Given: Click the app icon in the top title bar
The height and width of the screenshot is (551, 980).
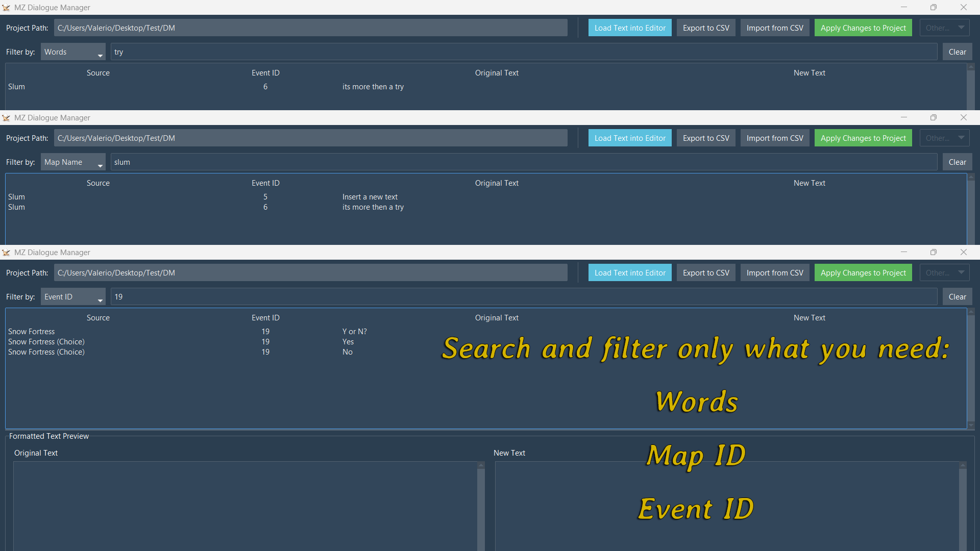Looking at the screenshot, I should tap(6, 8).
